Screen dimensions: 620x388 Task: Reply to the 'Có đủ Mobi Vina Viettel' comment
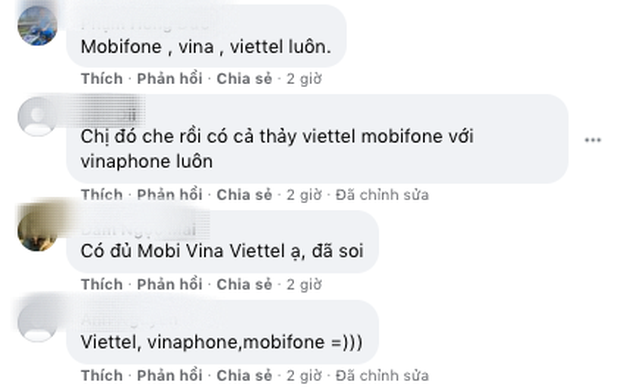click(170, 284)
